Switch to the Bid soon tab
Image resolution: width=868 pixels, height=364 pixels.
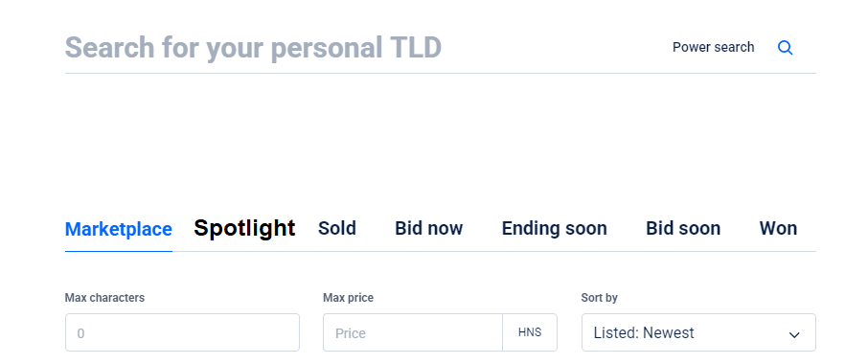tap(683, 229)
